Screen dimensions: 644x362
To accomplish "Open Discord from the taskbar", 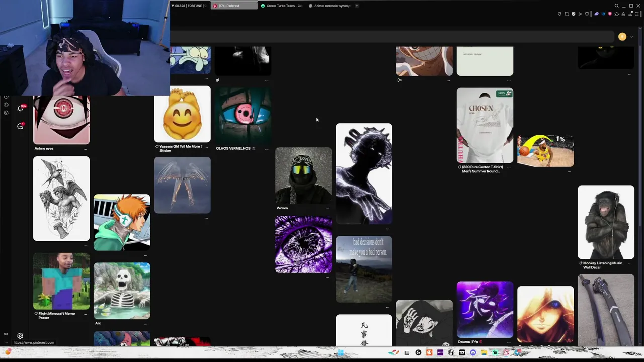I will [473, 353].
